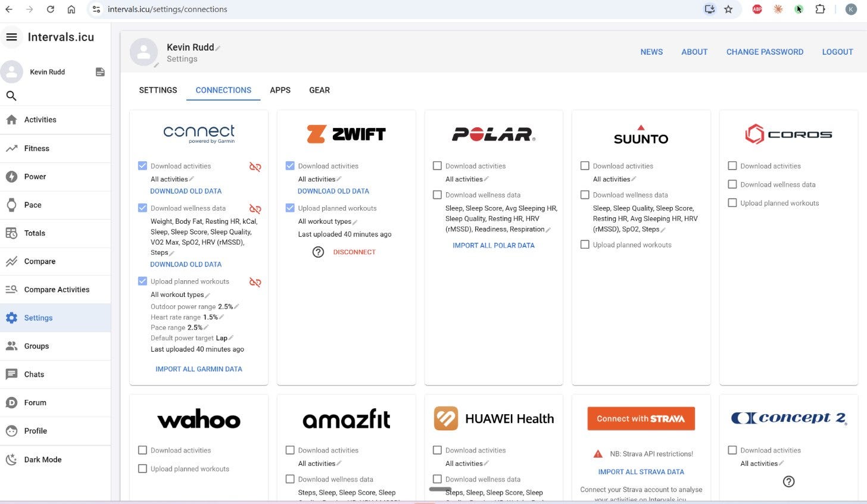Open the Concept2 help question mark icon
The height and width of the screenshot is (504, 867).
[789, 481]
